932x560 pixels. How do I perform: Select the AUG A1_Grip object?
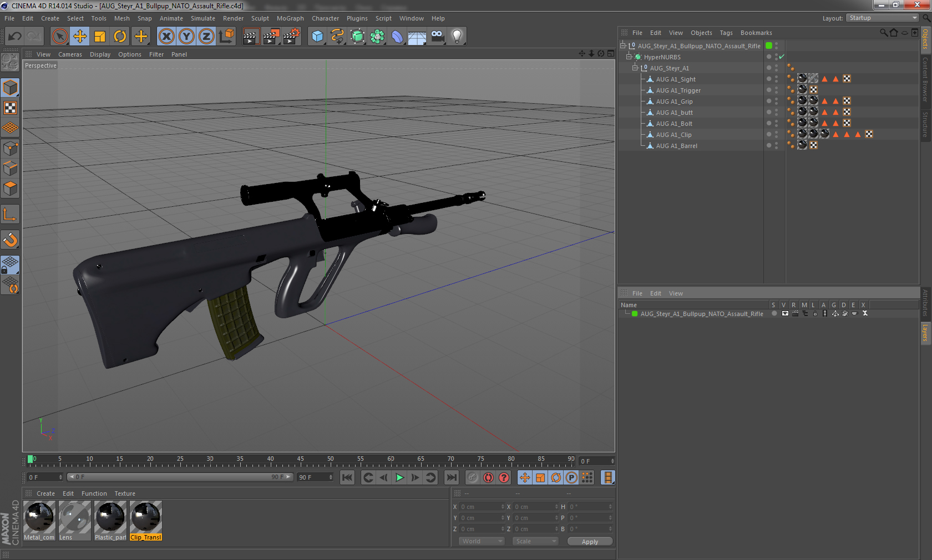click(x=674, y=101)
